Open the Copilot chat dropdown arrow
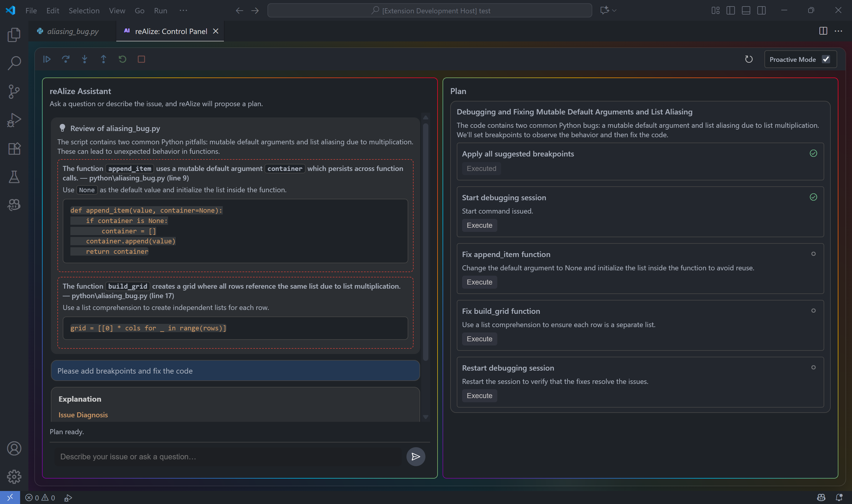The width and height of the screenshot is (852, 504). (614, 11)
